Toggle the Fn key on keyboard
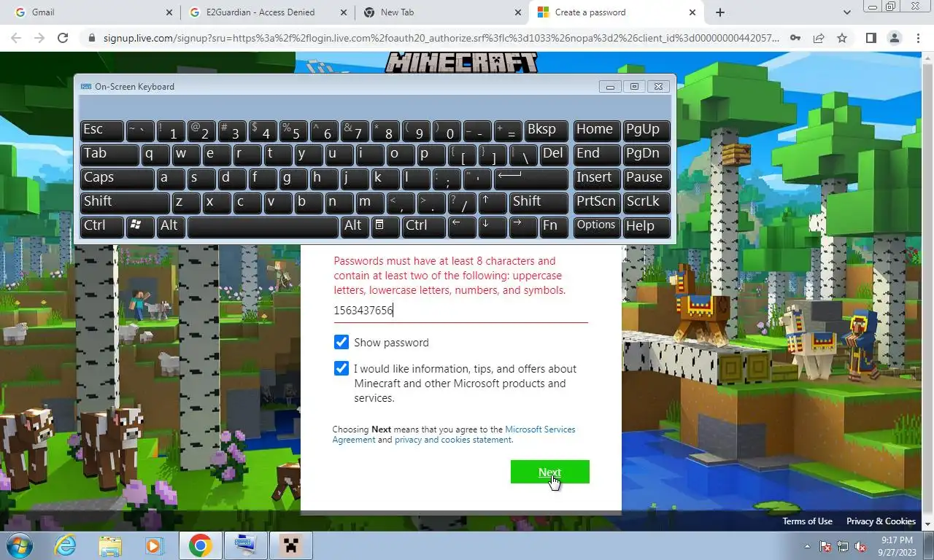The image size is (934, 560). pyautogui.click(x=555, y=227)
